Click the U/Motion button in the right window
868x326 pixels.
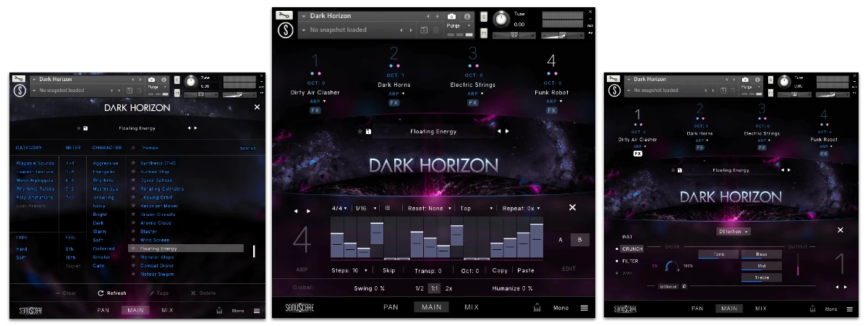click(668, 286)
